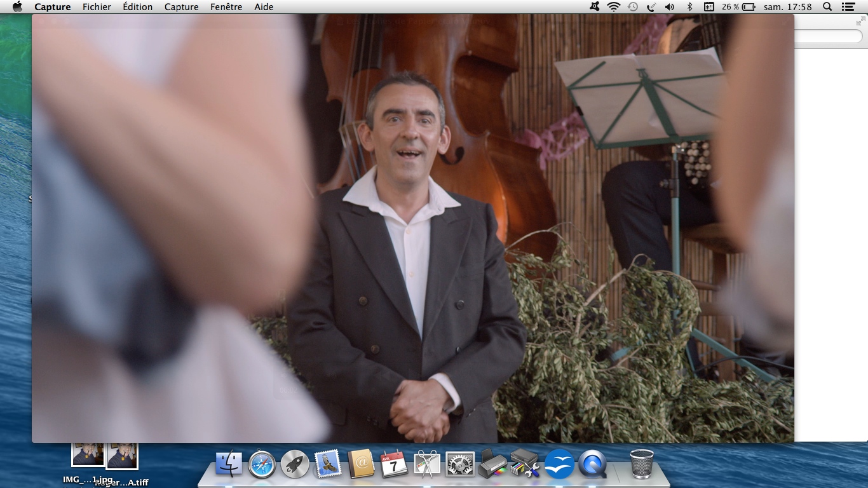This screenshot has width=868, height=488.
Task: Open Finder from the dock
Action: point(229,464)
